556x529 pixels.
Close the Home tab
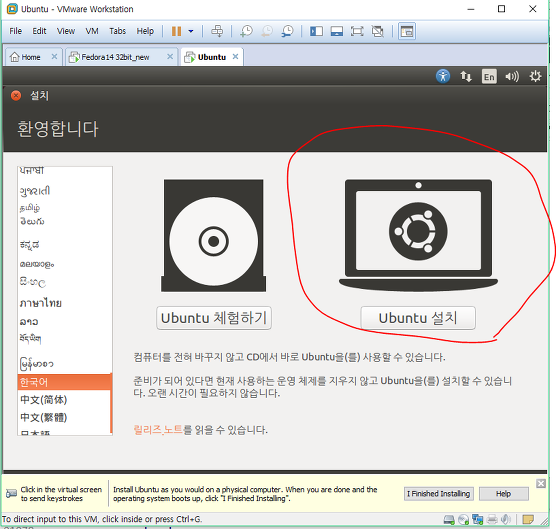click(x=54, y=57)
